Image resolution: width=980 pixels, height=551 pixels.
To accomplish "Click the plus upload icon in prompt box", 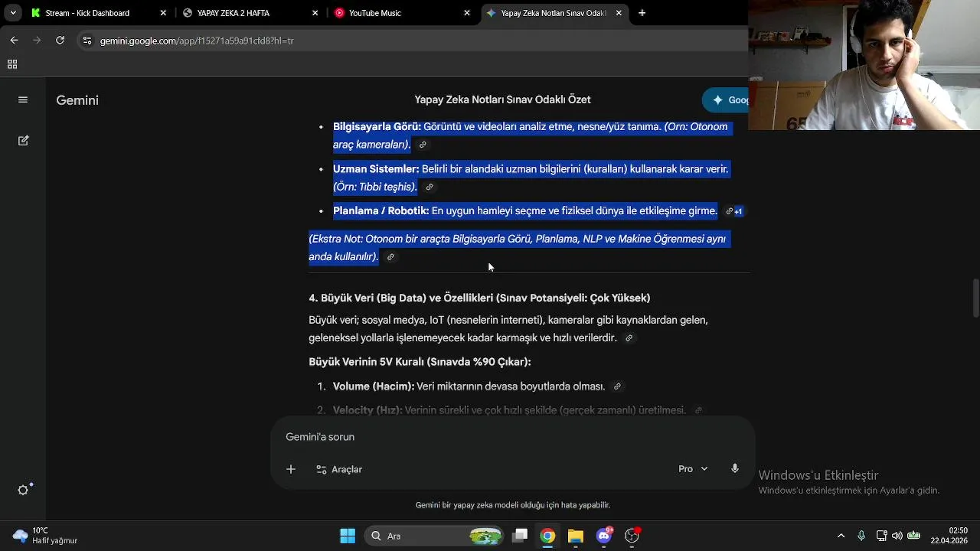I will (x=291, y=469).
